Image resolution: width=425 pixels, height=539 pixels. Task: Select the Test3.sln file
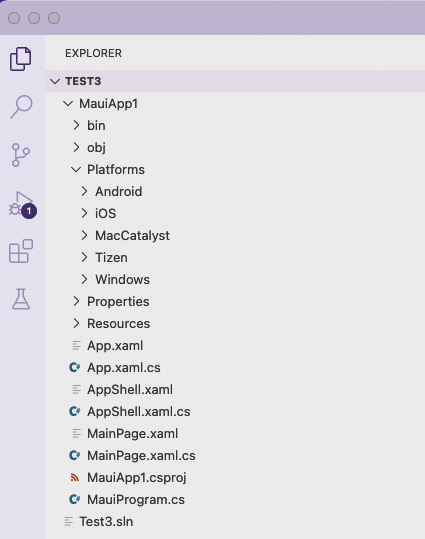[235, 521]
